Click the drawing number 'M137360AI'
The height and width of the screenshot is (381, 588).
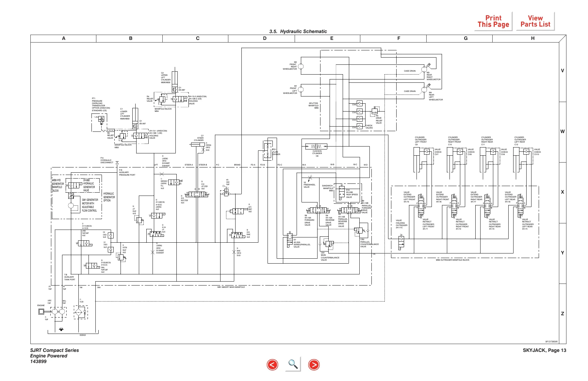click(x=551, y=342)
